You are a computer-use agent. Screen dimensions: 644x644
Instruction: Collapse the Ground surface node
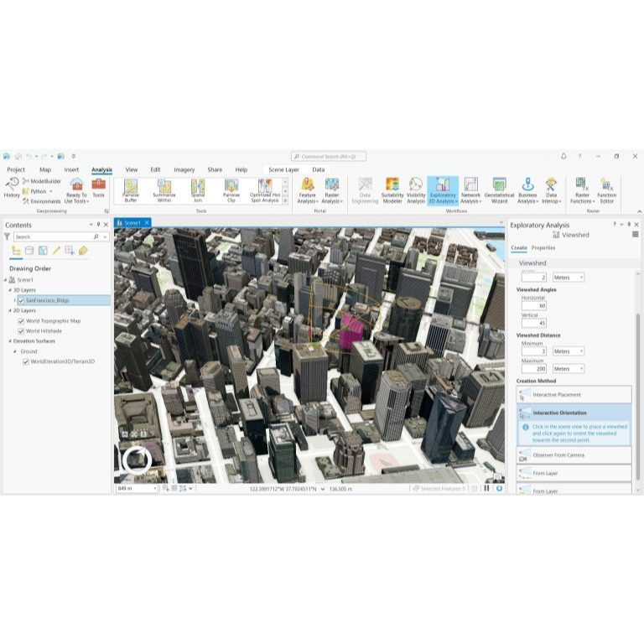click(15, 351)
